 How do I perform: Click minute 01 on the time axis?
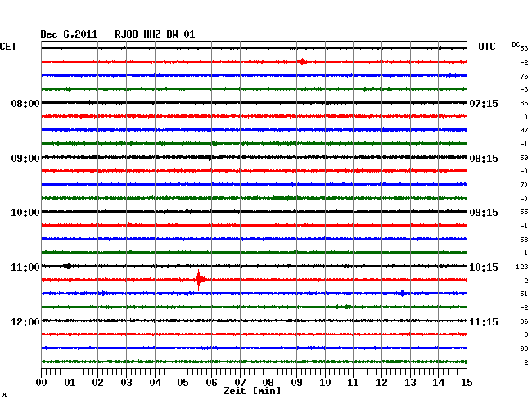70,383
